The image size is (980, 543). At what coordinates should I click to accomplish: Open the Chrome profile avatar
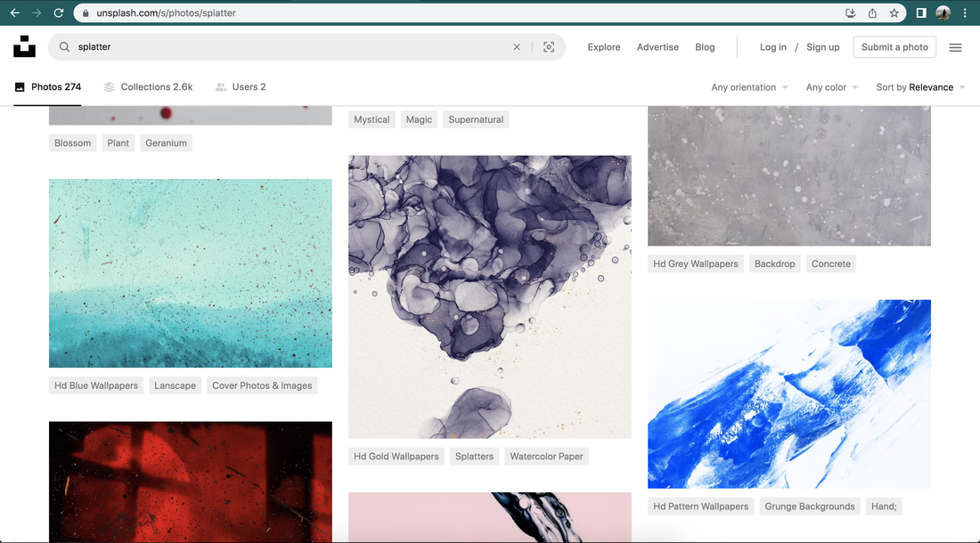(943, 13)
